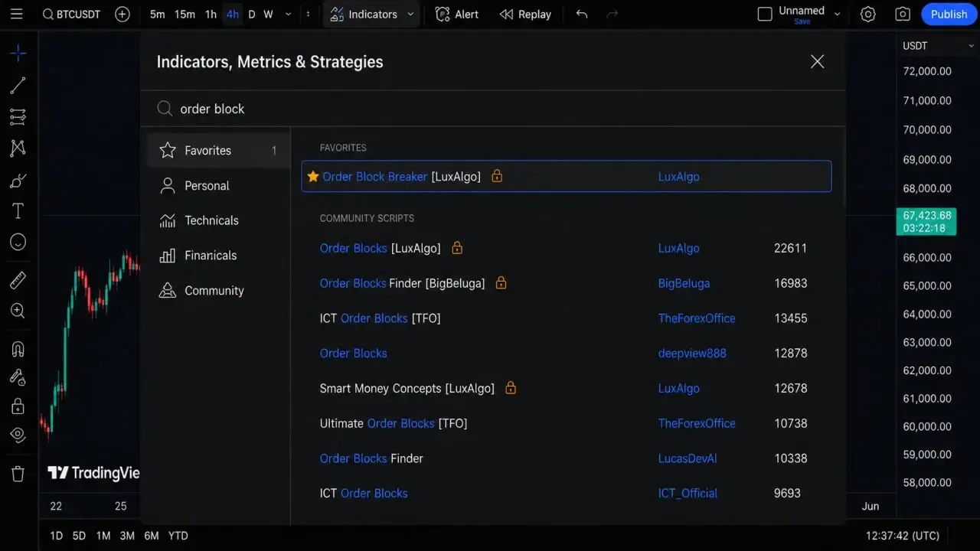This screenshot has height=551, width=980.
Task: Close the Indicators dialog
Action: (818, 62)
